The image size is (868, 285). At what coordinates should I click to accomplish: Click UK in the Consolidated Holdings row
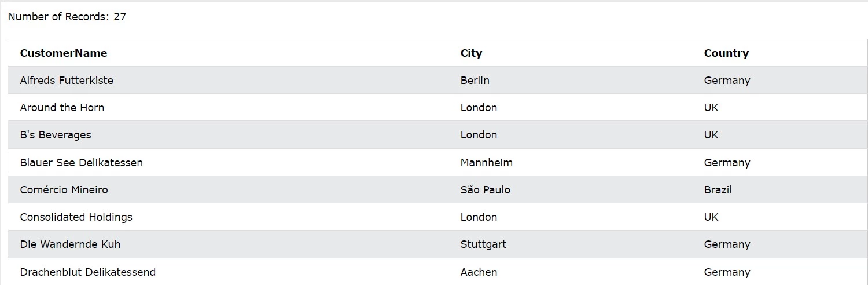711,217
